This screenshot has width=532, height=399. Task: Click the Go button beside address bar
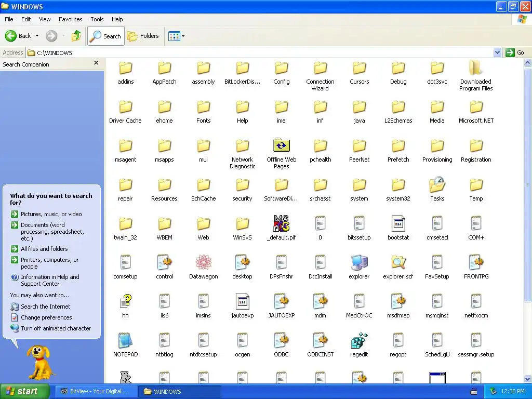point(515,52)
